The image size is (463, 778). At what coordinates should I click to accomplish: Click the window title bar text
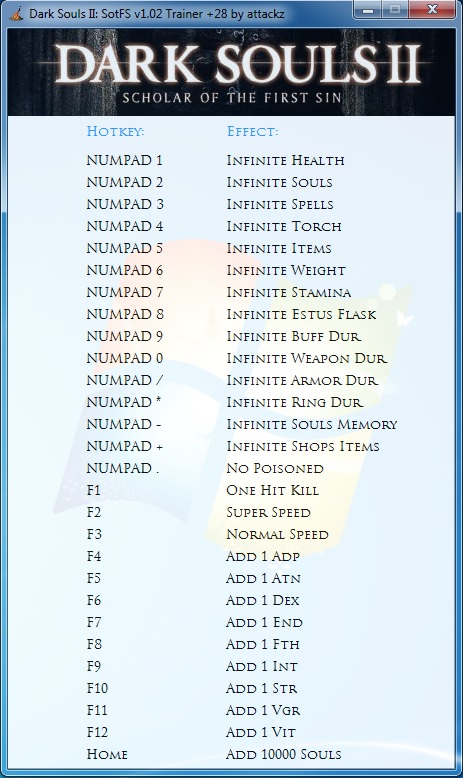pos(157,13)
